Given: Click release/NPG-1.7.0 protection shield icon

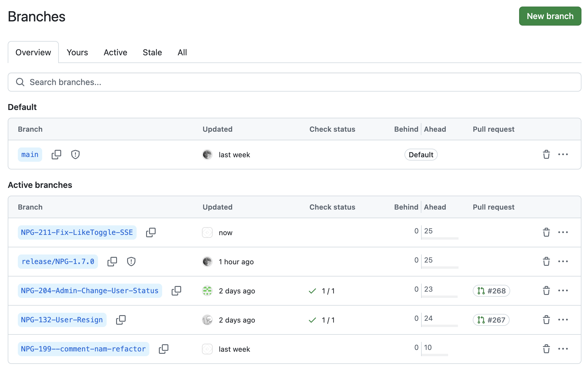Looking at the screenshot, I should click(x=131, y=262).
